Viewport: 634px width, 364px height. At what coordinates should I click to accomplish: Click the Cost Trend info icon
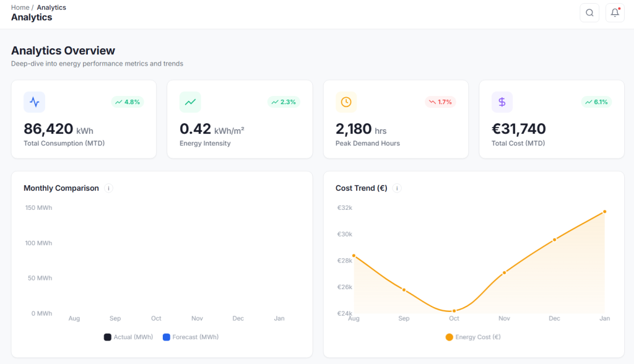[x=397, y=188]
